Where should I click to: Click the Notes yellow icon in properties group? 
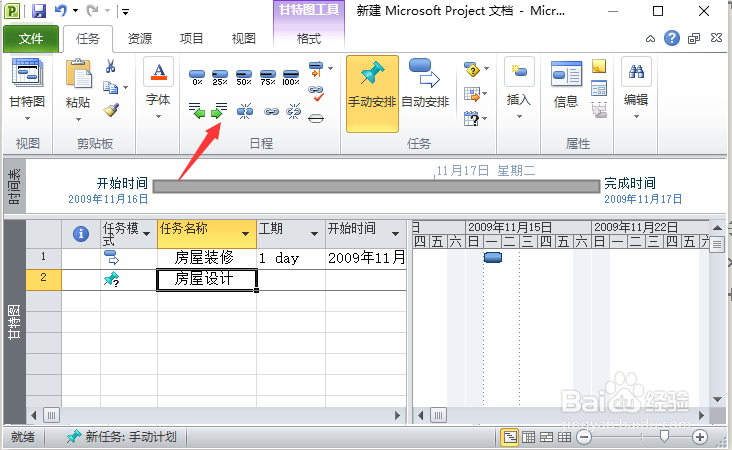tap(599, 66)
